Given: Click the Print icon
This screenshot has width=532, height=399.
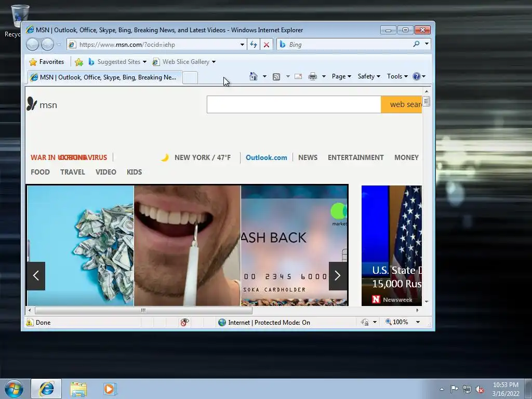Looking at the screenshot, I should click(312, 76).
